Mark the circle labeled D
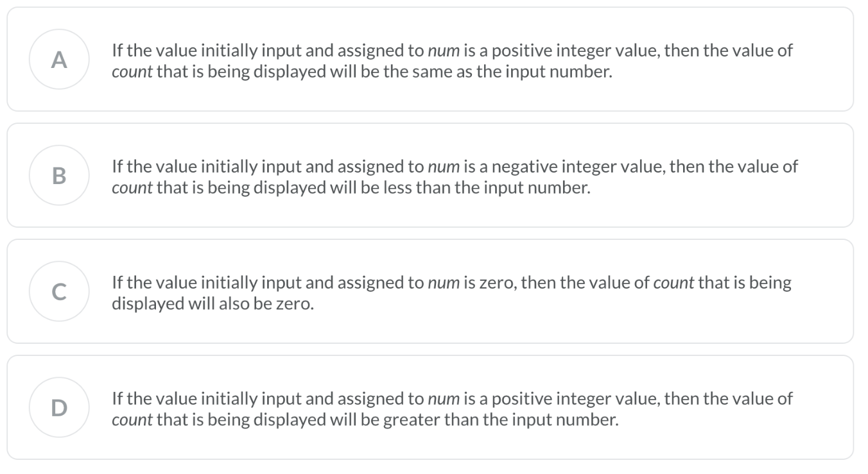This screenshot has width=868, height=474. 58,407
